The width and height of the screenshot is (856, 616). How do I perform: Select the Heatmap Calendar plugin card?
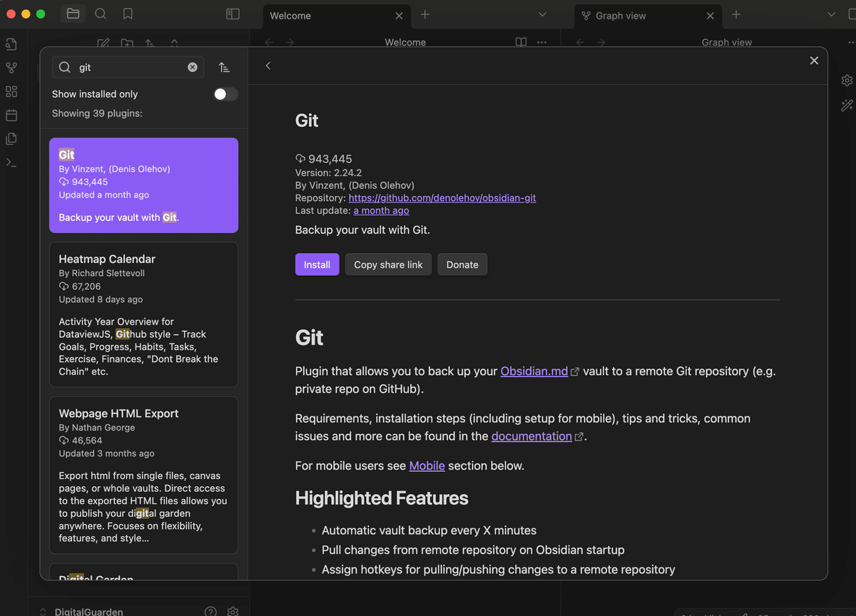pos(143,314)
